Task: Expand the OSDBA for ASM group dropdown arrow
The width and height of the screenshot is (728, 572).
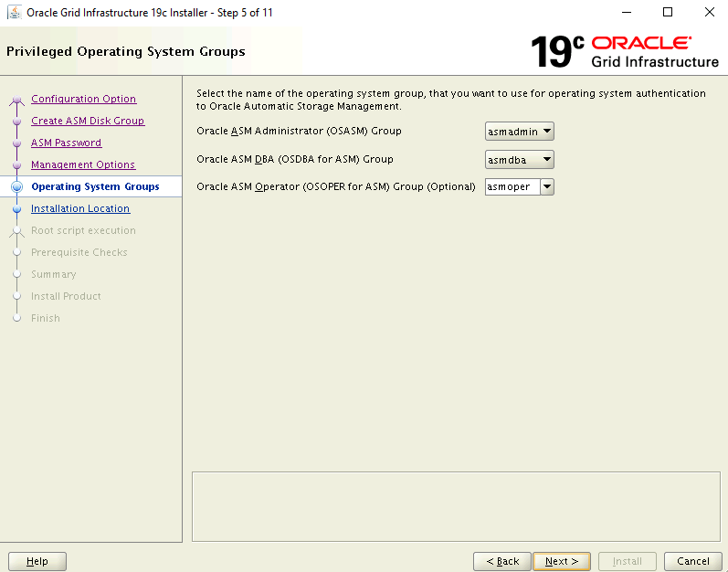Action: point(547,160)
